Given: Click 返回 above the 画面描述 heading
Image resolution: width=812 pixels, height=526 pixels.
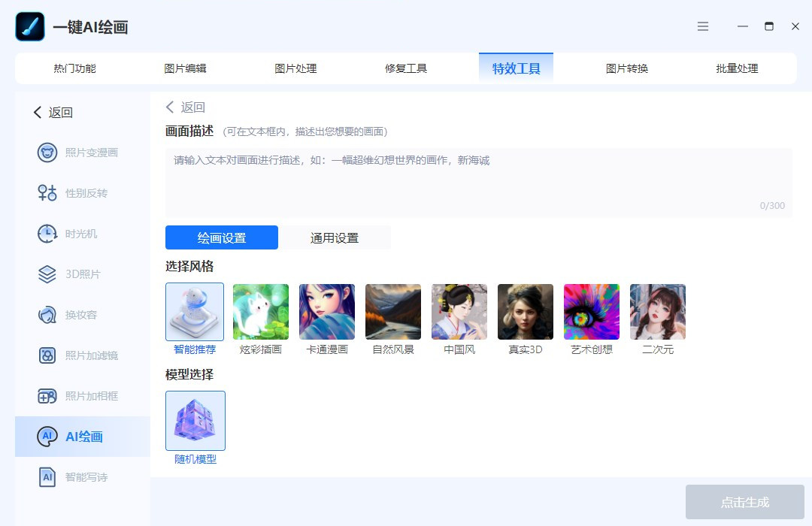Looking at the screenshot, I should coord(186,107).
